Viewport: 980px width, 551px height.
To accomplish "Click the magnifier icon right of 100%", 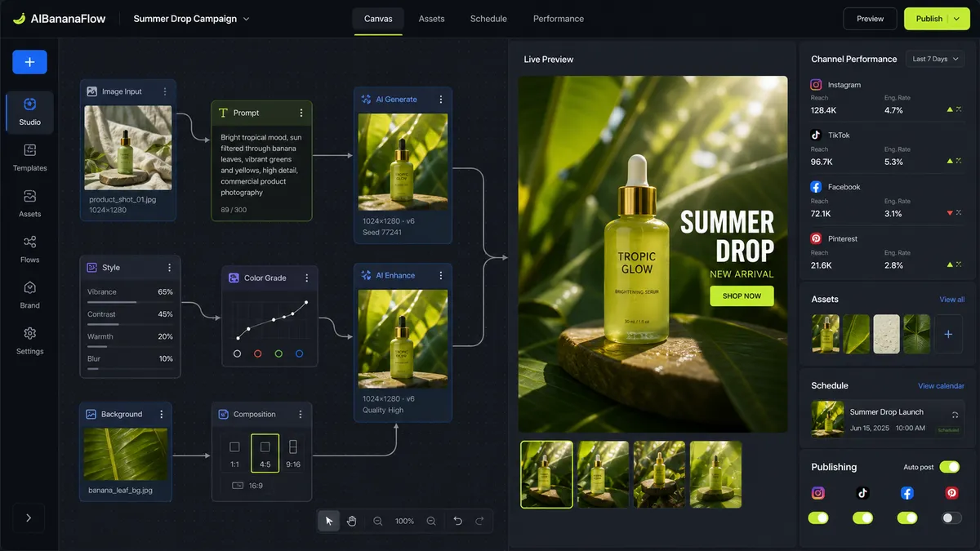I will pyautogui.click(x=431, y=521).
